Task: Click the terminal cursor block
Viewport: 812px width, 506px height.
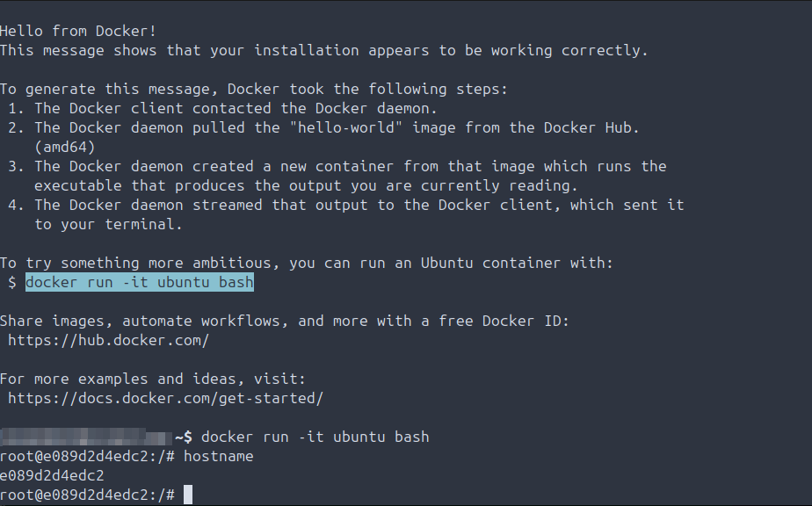Action: point(187,495)
